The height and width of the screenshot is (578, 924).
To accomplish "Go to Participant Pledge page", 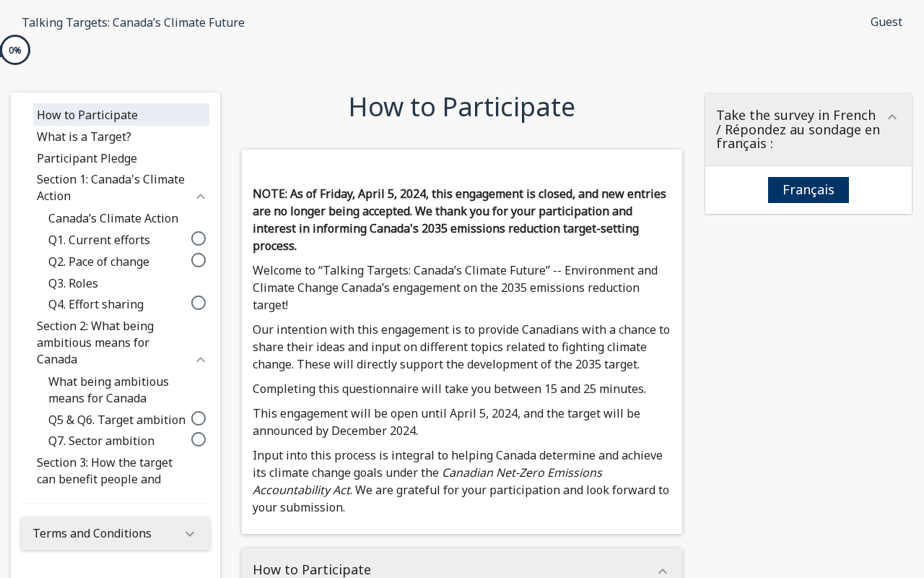I will point(87,158).
